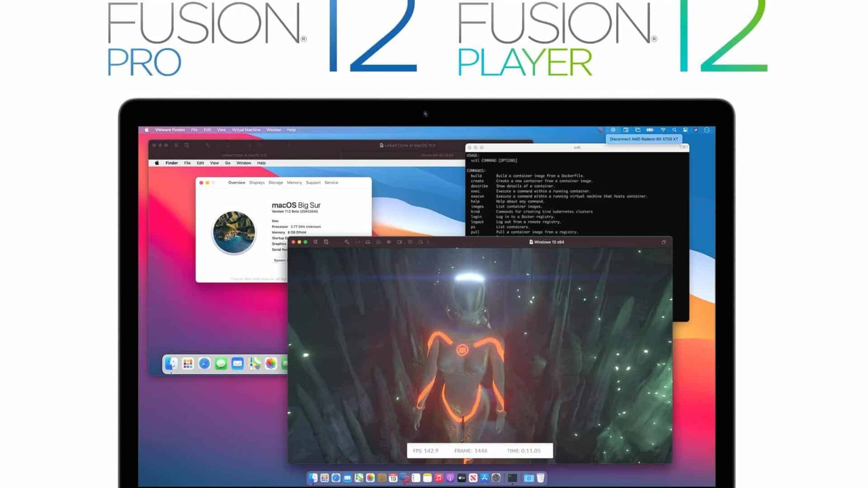This screenshot has height=488, width=868.
Task: Select the Overview tab in About This Mac
Action: click(x=236, y=183)
